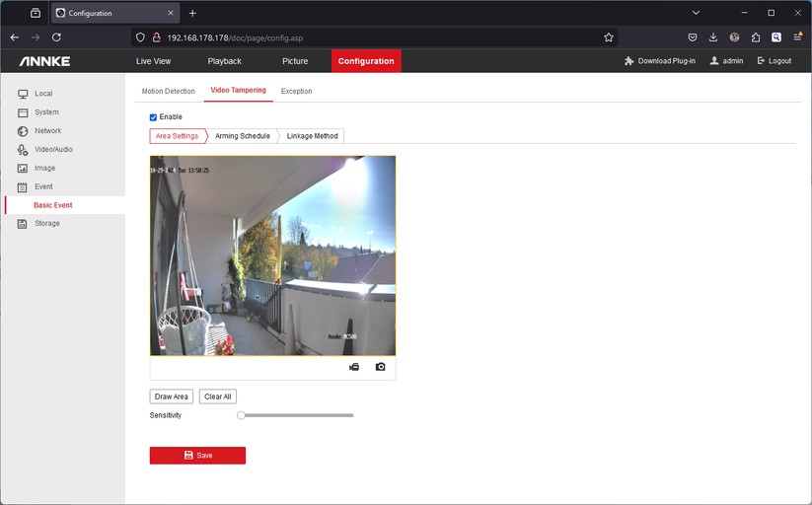Screen dimensions: 812x505
Task: Open the browser downloads icon
Action: (x=713, y=37)
